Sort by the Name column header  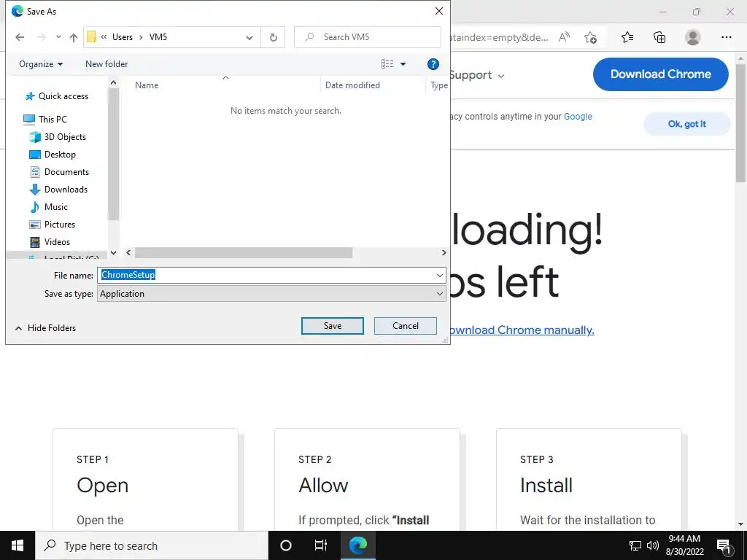(147, 85)
